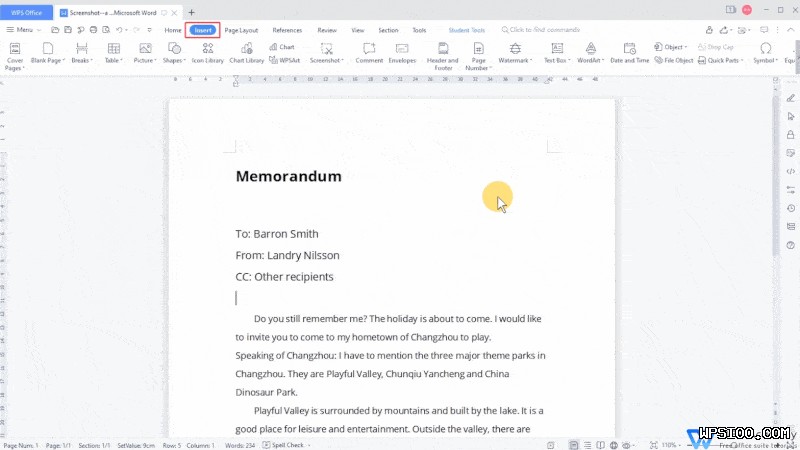Open the Chart Library tool
Viewport: 800px width, 450px height.
246,54
